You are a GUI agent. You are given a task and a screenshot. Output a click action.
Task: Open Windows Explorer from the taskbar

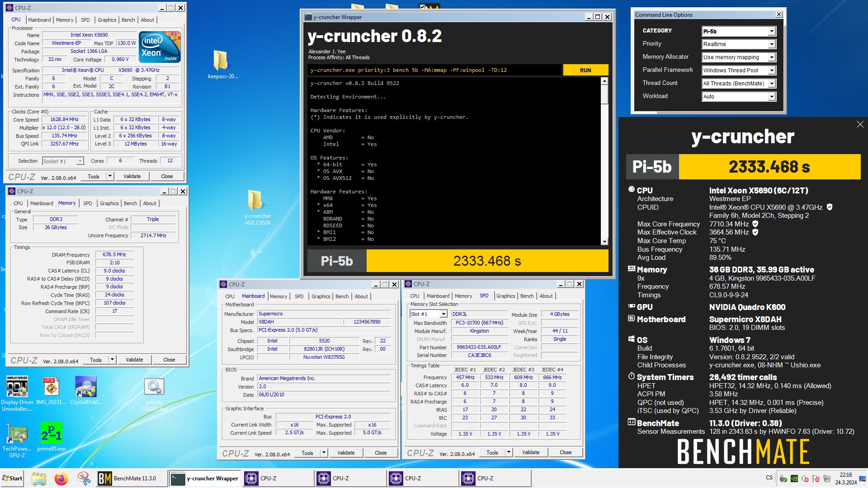tap(39, 479)
